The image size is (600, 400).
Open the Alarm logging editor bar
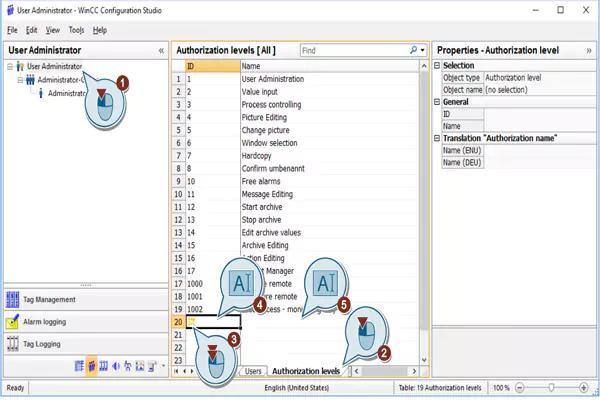(x=86, y=322)
